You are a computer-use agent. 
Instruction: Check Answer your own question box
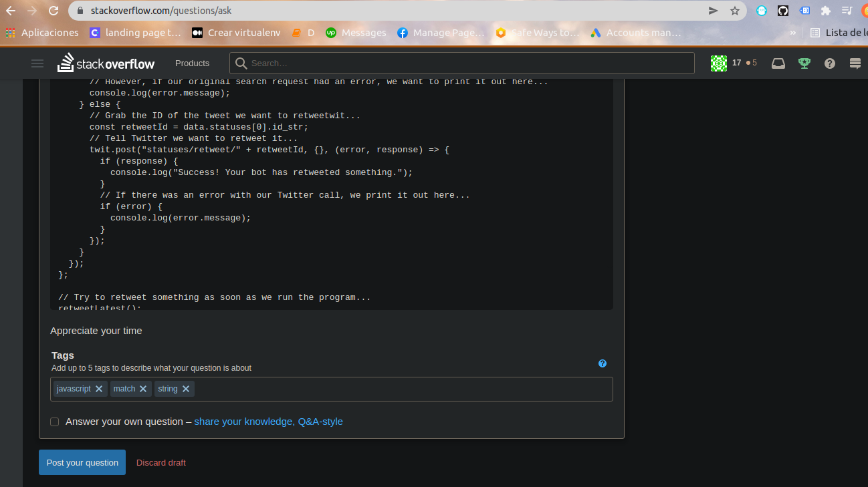[x=55, y=422]
